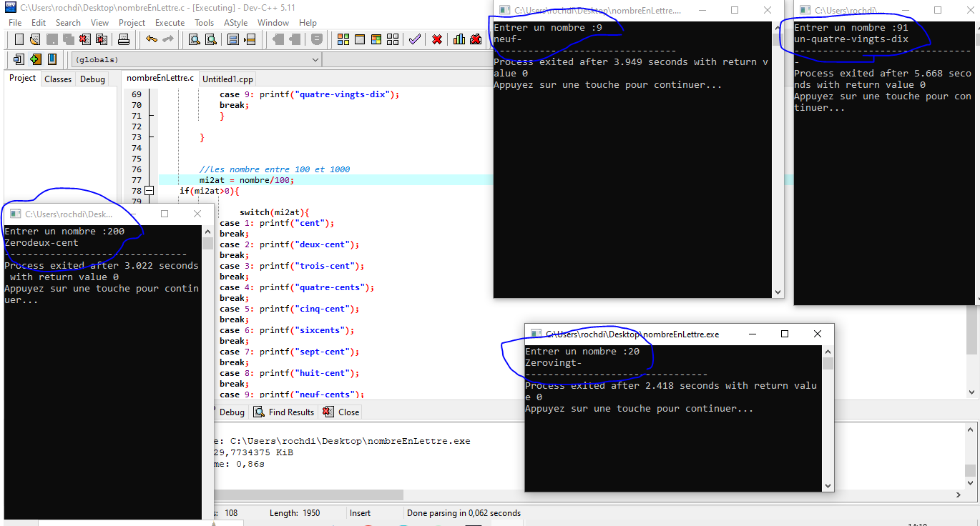Screen dimensions: 980x526
Task: Switch to the Untitled1.cpp editor tab
Action: click(227, 79)
